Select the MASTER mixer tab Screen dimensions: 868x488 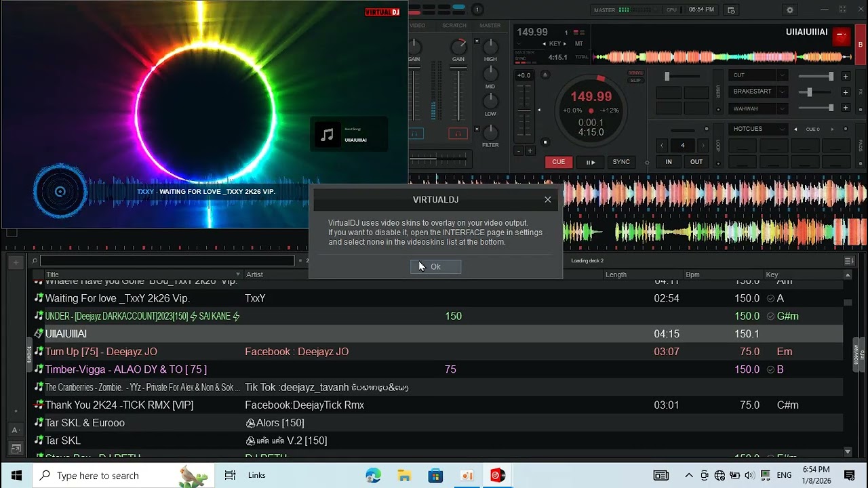coord(490,26)
